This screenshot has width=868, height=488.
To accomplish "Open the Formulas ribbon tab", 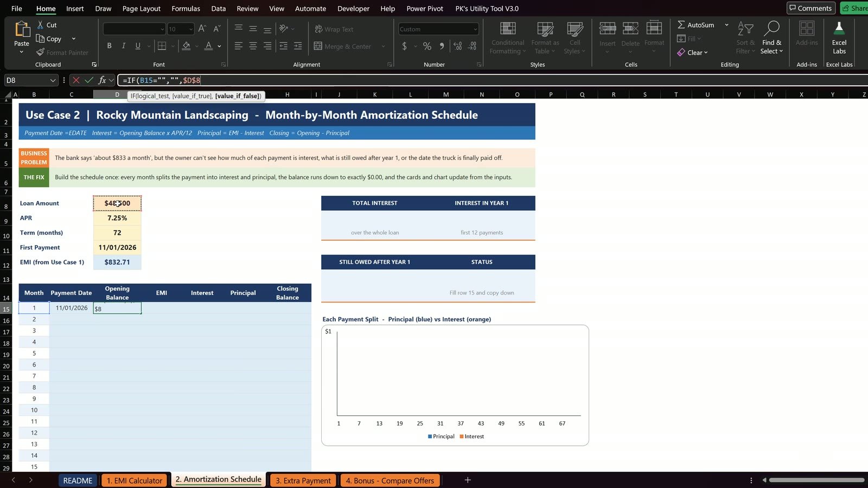I will coord(186,9).
